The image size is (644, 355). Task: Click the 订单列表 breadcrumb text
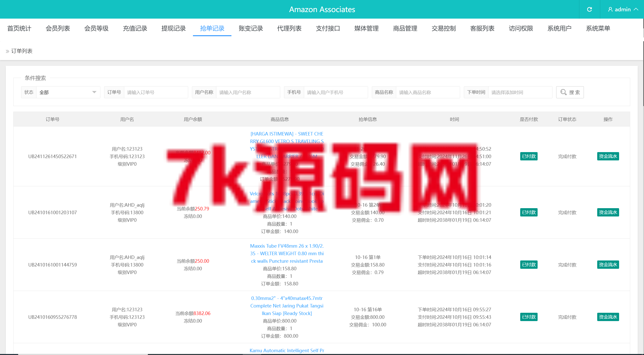pyautogui.click(x=22, y=51)
